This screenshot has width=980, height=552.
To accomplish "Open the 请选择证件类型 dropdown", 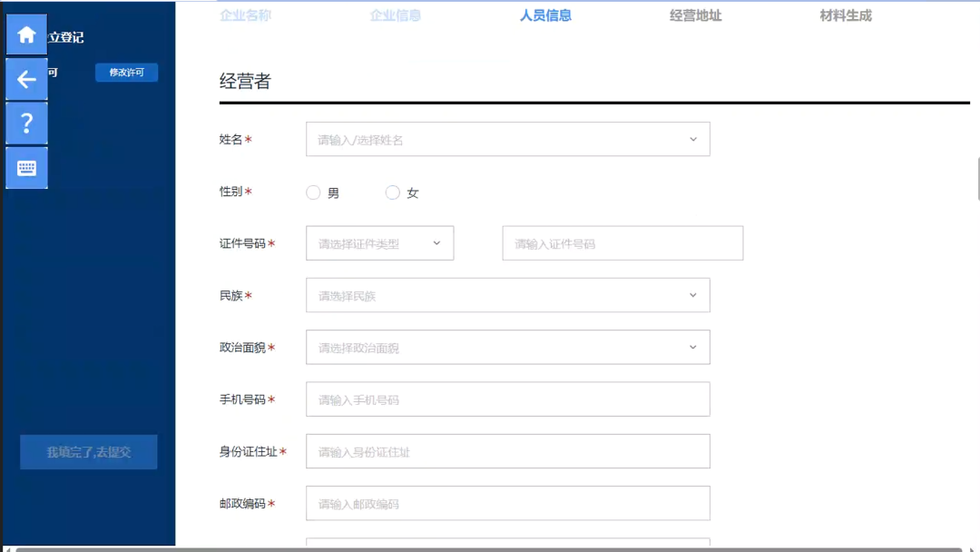I will coord(379,242).
